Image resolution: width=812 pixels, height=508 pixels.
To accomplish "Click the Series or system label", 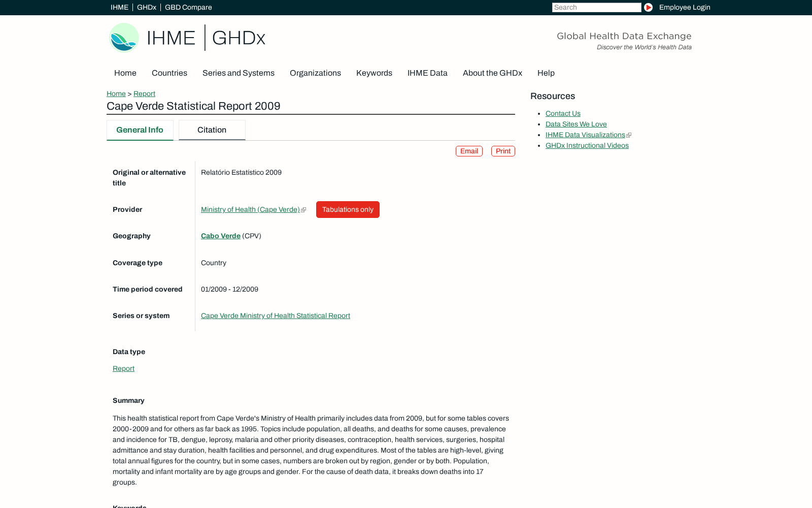I will tap(141, 315).
